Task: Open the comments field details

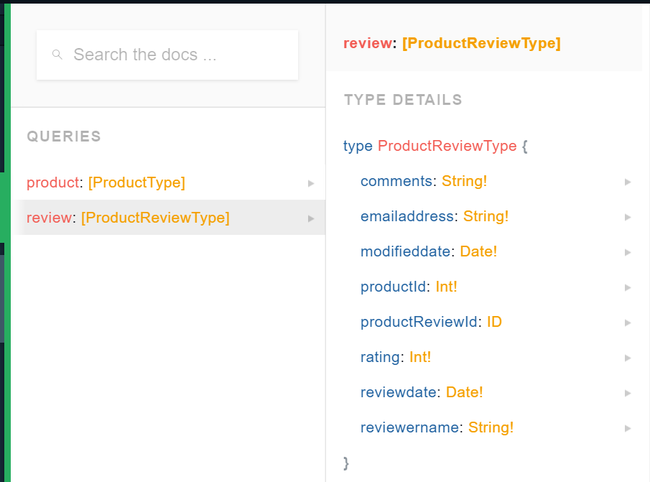Action: tap(398, 181)
